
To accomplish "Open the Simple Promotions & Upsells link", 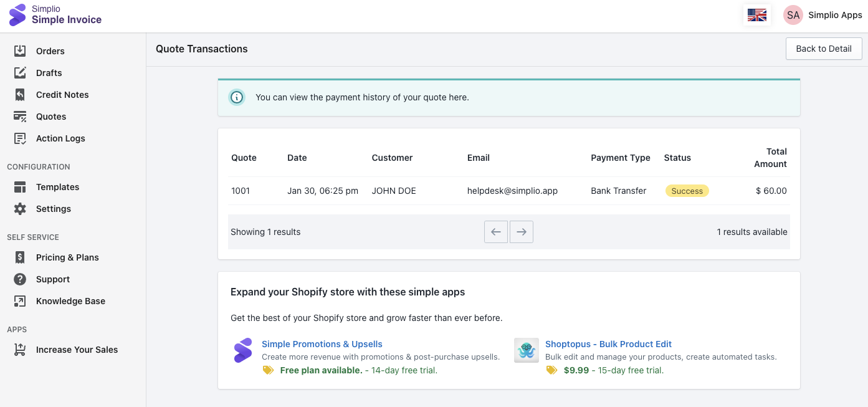I will [x=322, y=344].
